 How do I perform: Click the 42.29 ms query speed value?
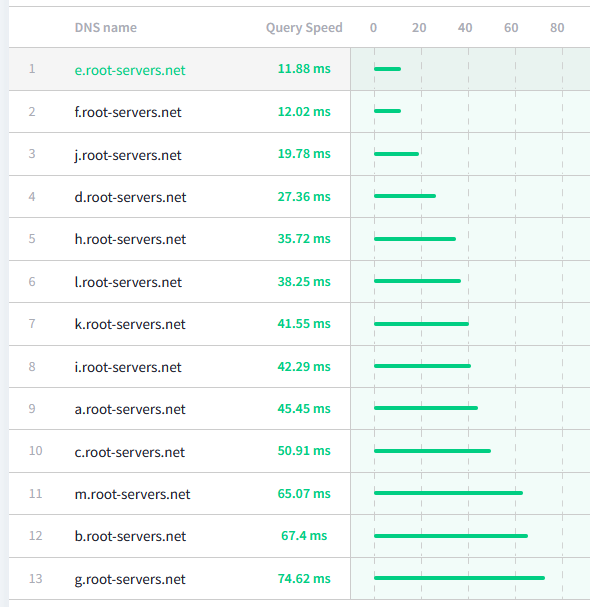(304, 367)
